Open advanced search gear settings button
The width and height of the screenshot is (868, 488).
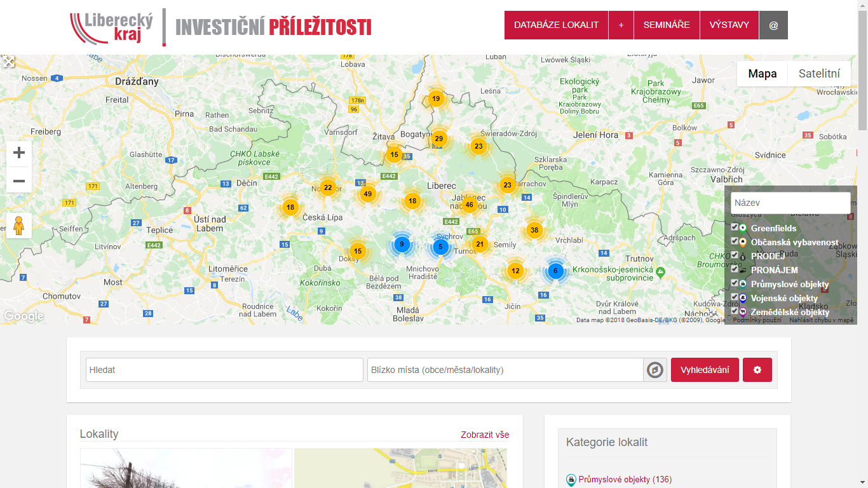click(757, 370)
